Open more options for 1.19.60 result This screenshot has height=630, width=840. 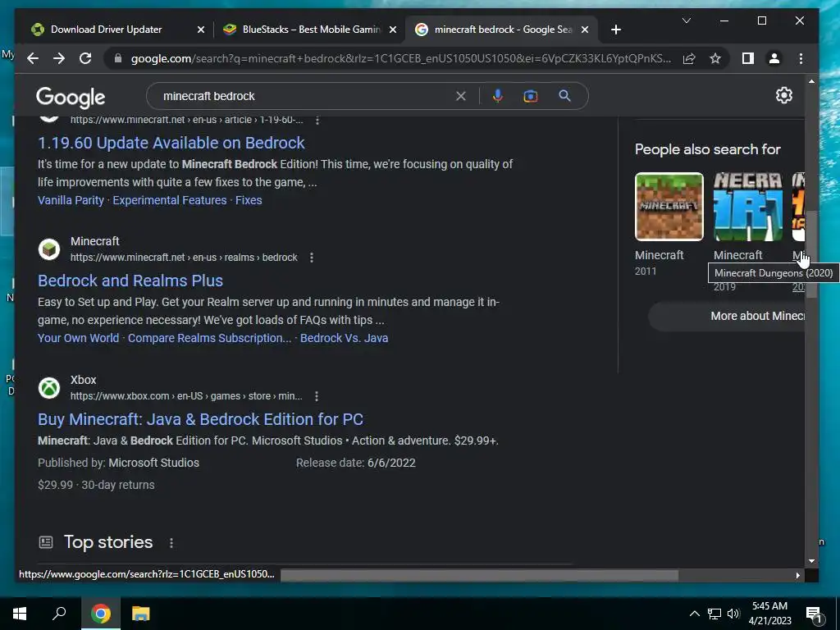pos(317,120)
